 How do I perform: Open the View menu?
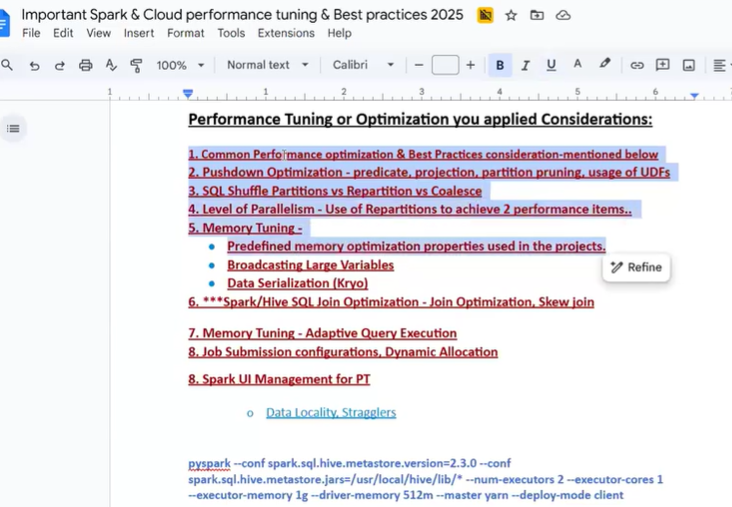[99, 33]
